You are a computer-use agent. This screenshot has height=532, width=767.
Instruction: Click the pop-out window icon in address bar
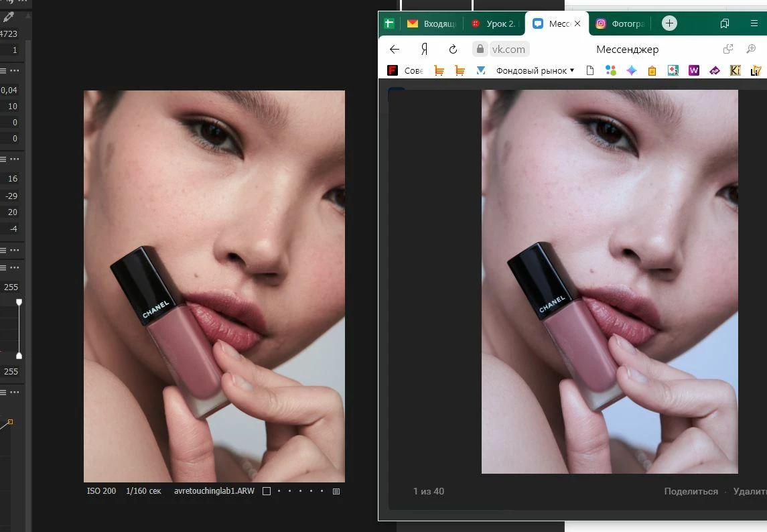click(x=728, y=49)
